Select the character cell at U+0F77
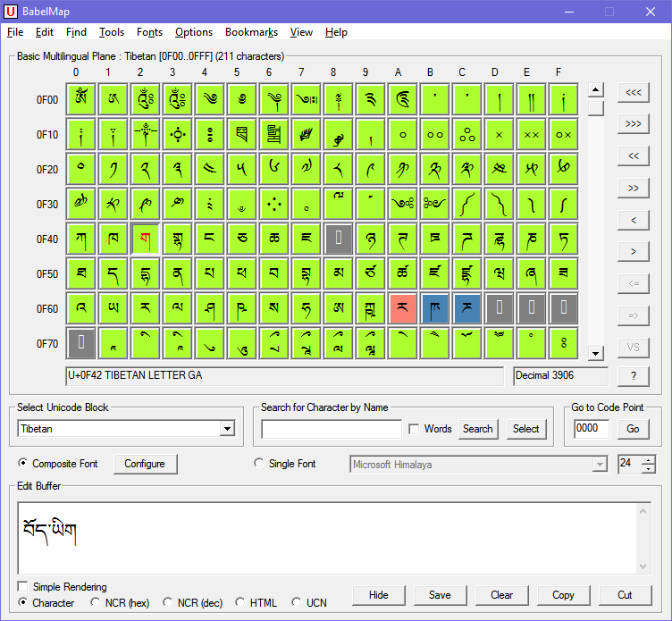The width and height of the screenshot is (672, 621). [x=306, y=343]
